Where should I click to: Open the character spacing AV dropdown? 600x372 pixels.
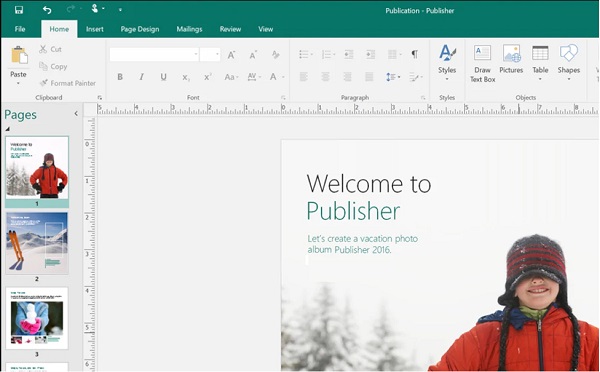tap(254, 77)
